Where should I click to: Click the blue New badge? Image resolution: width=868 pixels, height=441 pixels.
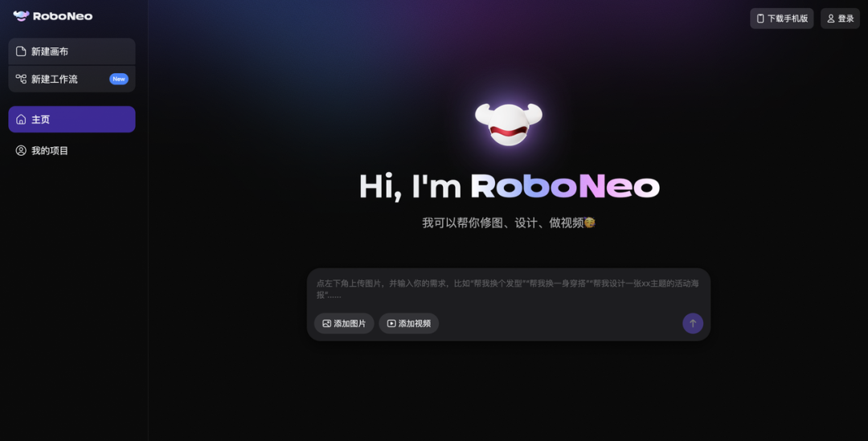click(119, 79)
